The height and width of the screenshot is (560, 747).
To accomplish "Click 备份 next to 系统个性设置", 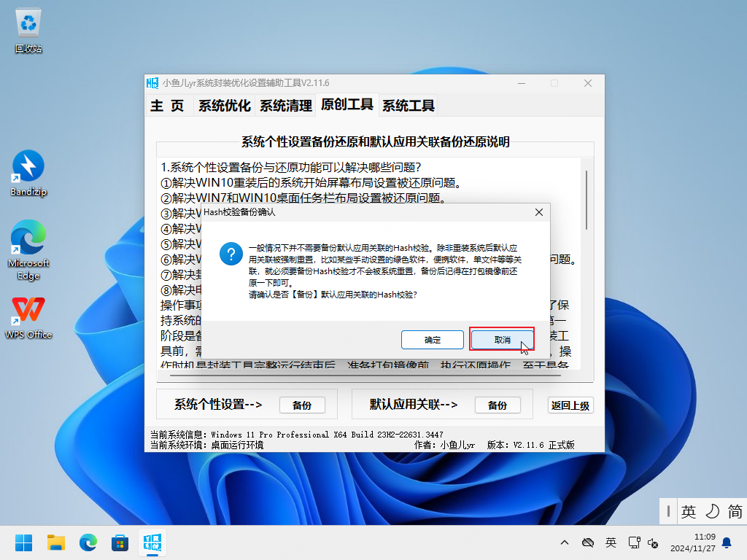I will [302, 405].
